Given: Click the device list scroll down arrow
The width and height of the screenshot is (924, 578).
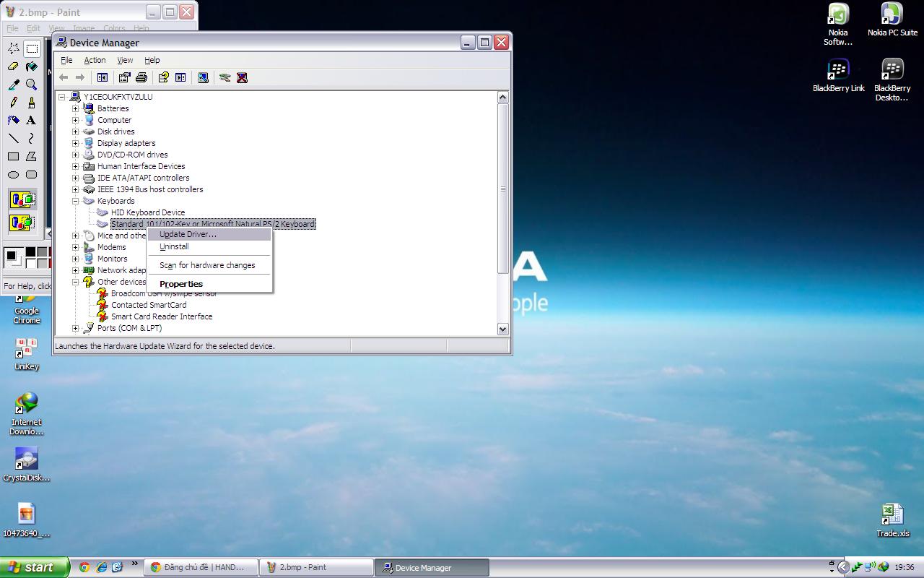Looking at the screenshot, I should point(503,329).
